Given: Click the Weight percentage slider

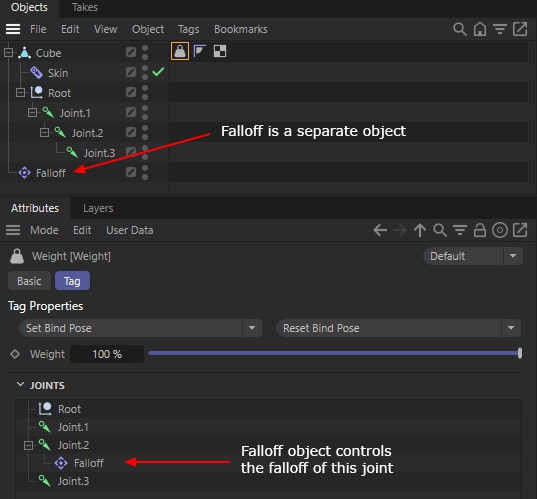Looking at the screenshot, I should pos(335,353).
